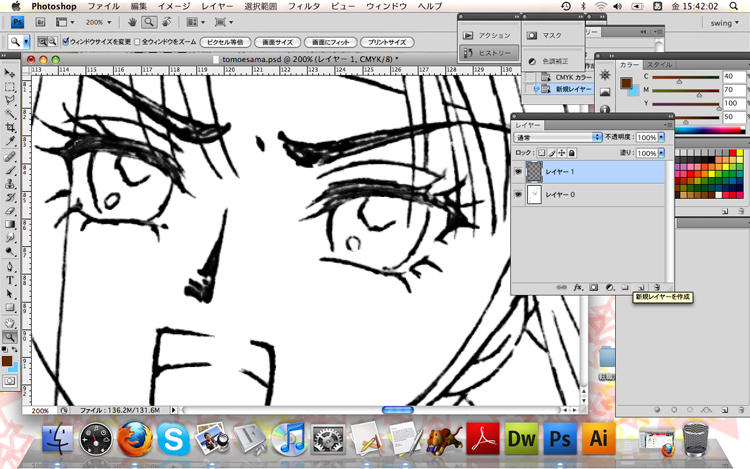The image size is (750, 469).
Task: Select the Clone Stamp tool
Action: 10,184
